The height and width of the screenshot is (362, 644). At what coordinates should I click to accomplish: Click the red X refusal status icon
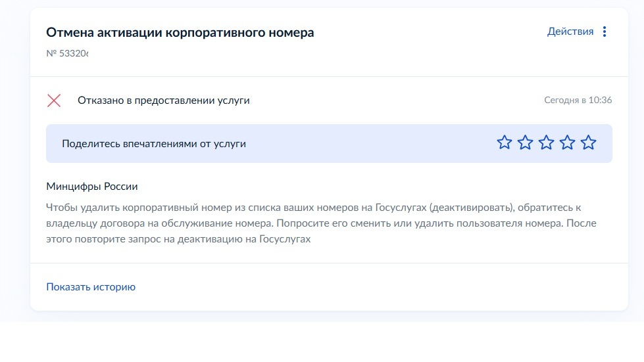point(54,101)
